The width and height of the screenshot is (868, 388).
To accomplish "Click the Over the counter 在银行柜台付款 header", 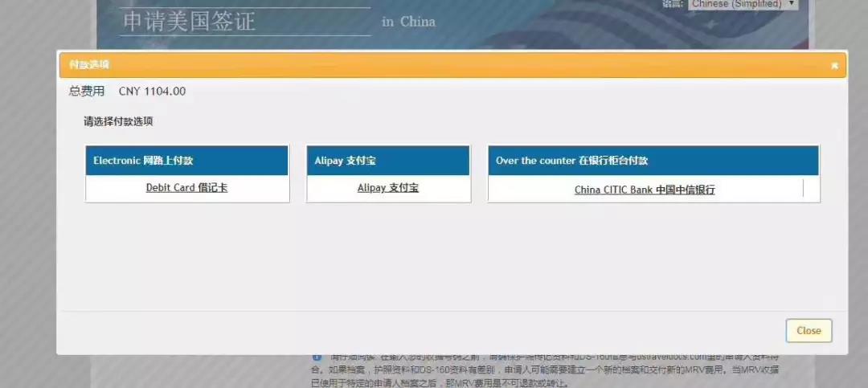I will pyautogui.click(x=653, y=161).
